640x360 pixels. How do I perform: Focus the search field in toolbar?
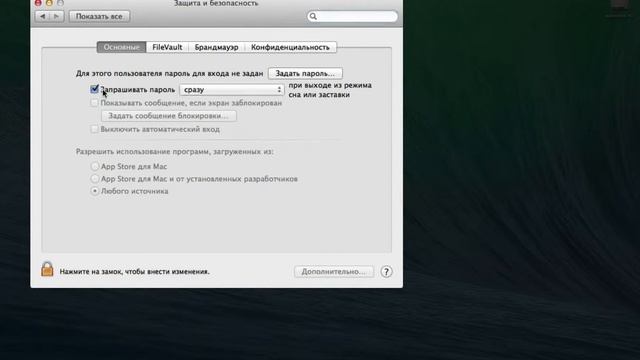352,16
